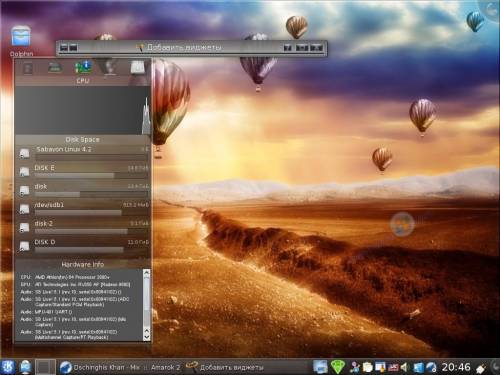Click the globe tray icon beside the clock

(x=431, y=367)
